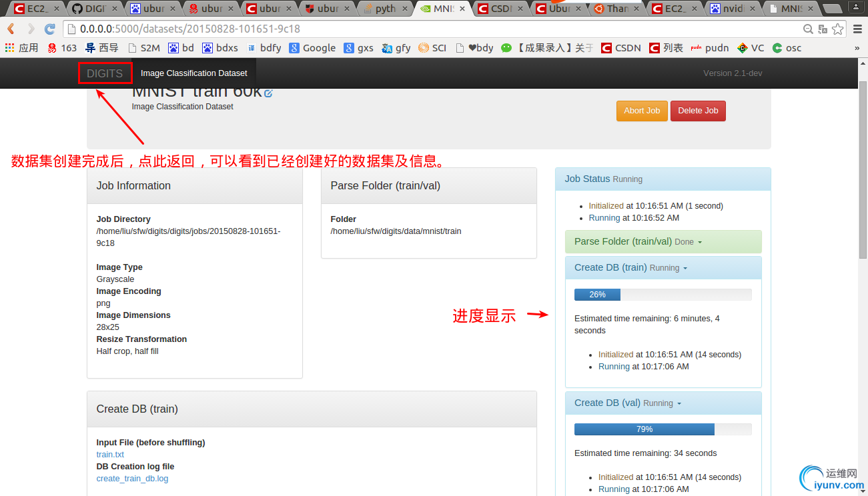Image resolution: width=868 pixels, height=496 pixels.
Task: Open the 列表 bookmark
Action: coord(667,48)
